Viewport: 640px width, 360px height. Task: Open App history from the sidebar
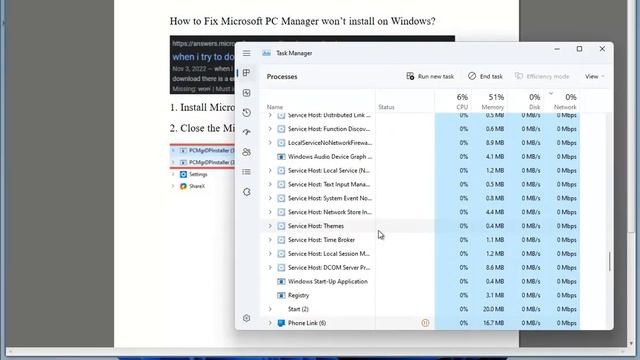247,112
